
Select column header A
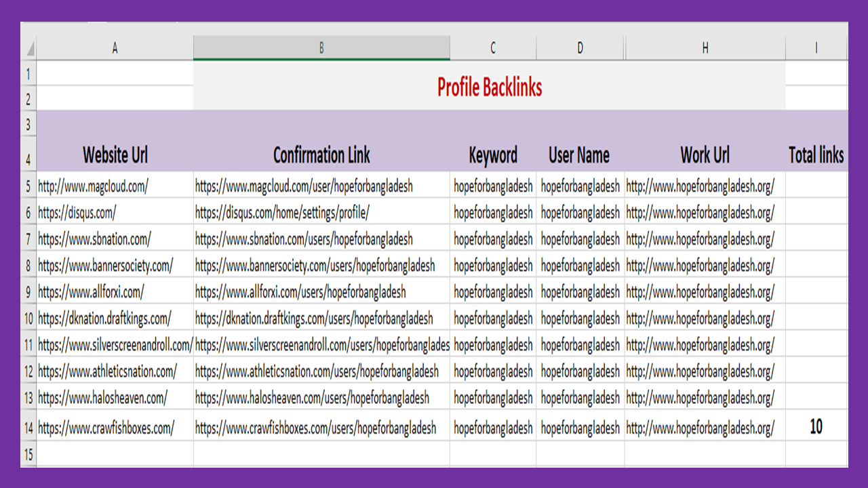(114, 48)
